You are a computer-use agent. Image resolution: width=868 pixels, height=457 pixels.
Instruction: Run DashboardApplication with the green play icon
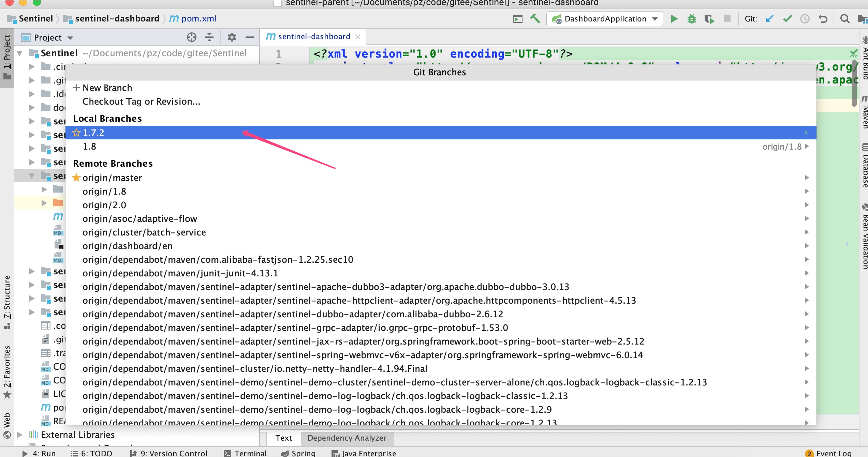tap(674, 19)
